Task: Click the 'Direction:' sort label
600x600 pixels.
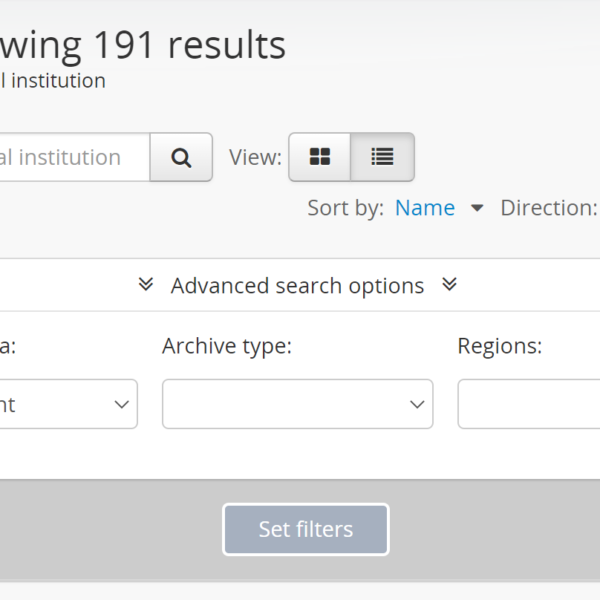Action: [x=548, y=208]
